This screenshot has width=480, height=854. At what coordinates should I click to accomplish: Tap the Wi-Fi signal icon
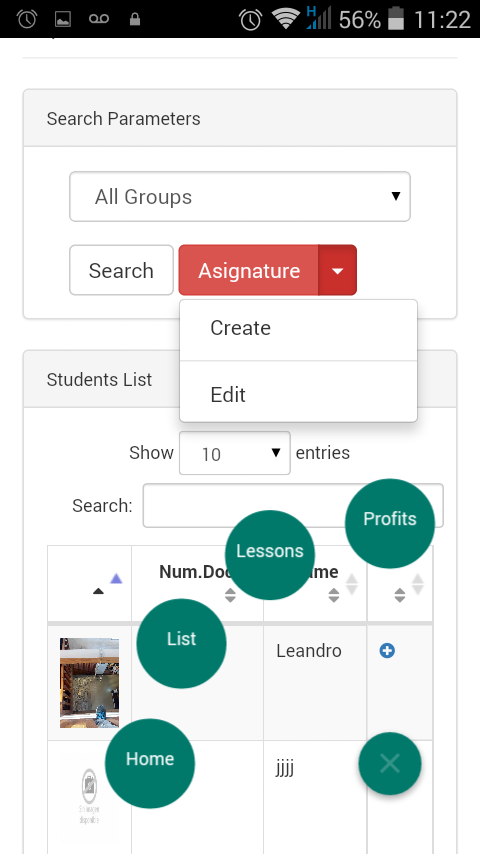[x=285, y=19]
